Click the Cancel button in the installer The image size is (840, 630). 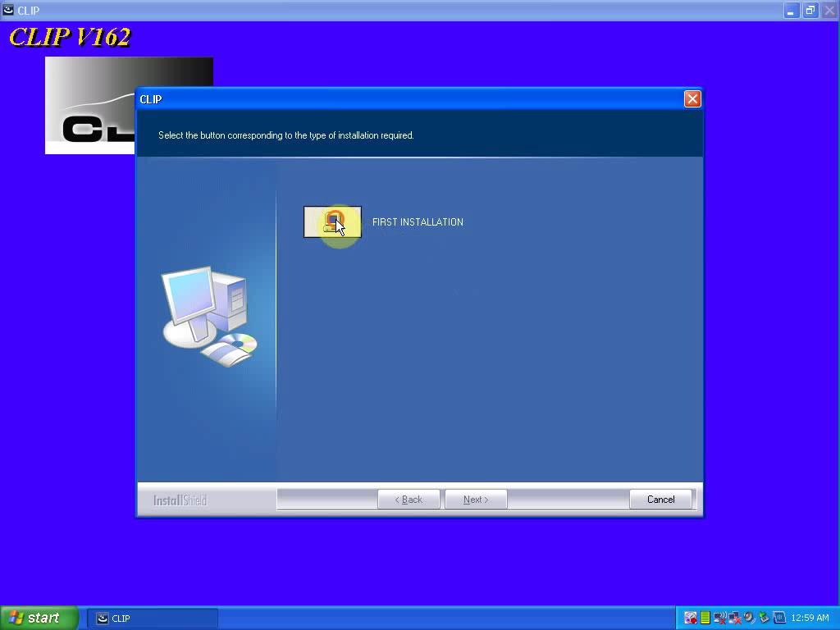(x=660, y=500)
